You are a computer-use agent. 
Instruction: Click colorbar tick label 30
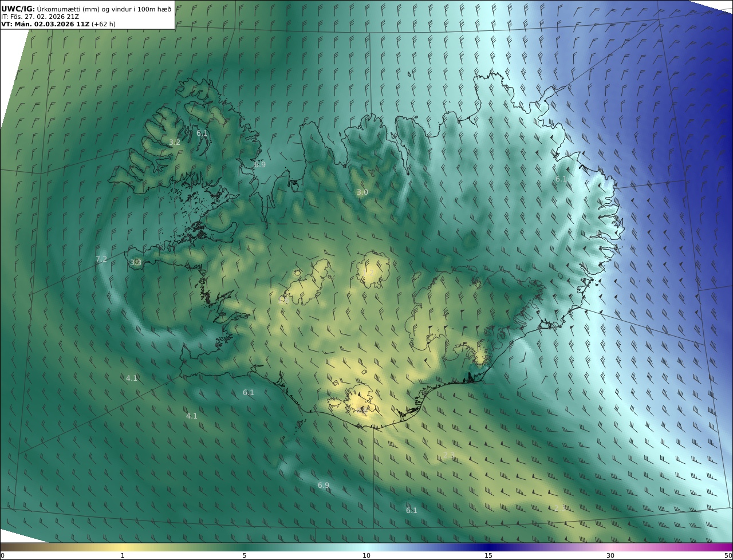tap(610, 555)
